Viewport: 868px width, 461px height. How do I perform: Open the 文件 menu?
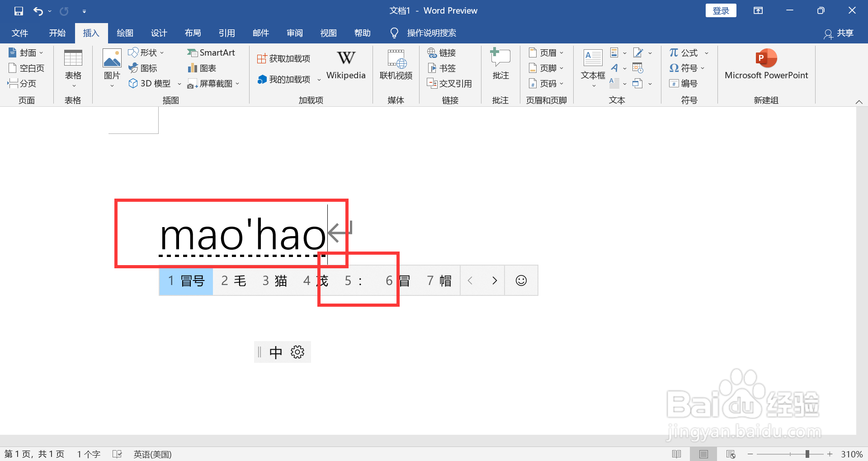tap(19, 33)
